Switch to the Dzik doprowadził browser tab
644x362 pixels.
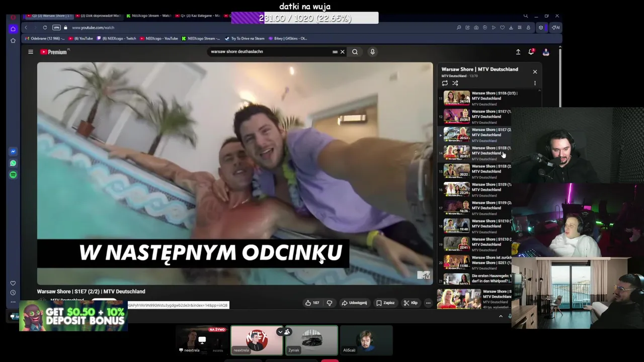pos(99,16)
